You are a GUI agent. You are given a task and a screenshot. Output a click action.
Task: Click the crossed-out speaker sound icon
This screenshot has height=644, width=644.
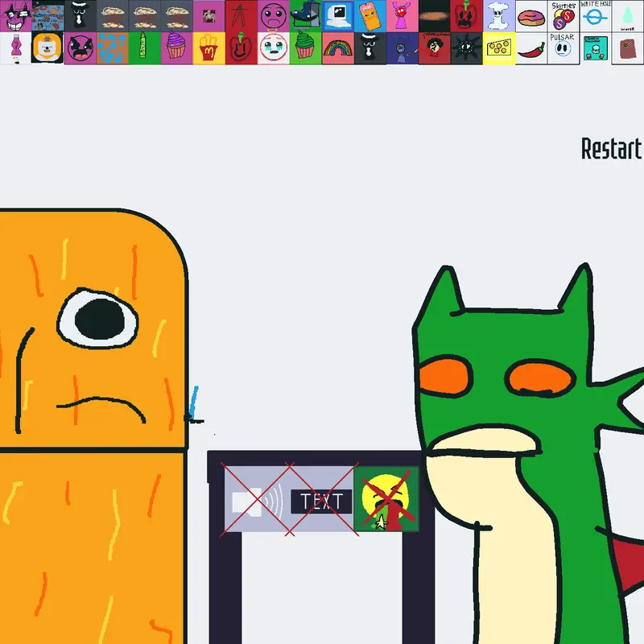257,501
